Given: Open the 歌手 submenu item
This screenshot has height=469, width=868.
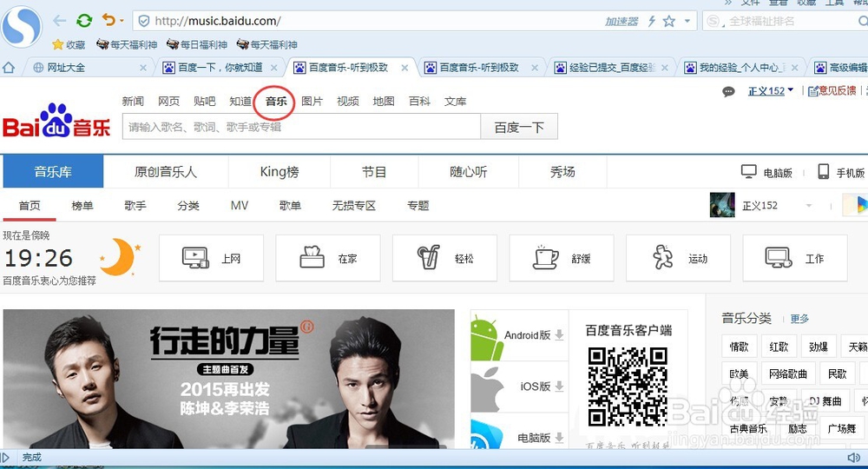Looking at the screenshot, I should [135, 206].
